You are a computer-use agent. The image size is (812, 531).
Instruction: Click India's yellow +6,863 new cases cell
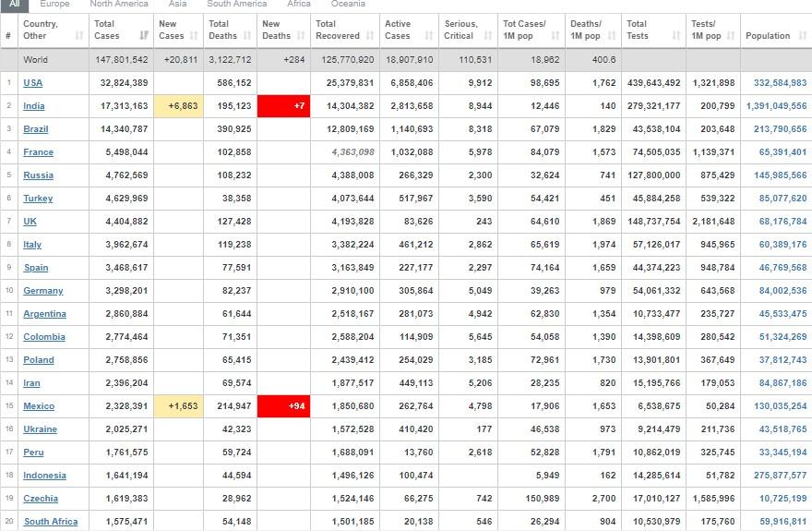tap(178, 106)
